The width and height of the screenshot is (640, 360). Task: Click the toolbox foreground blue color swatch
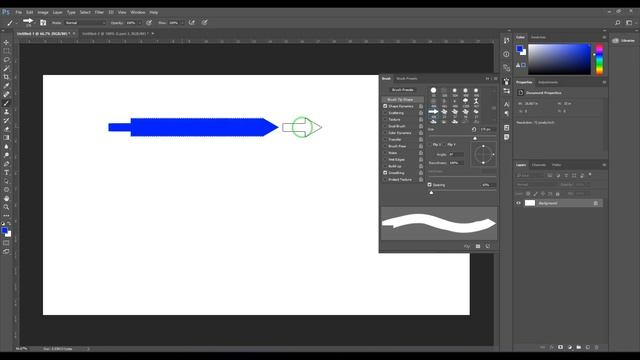click(x=4, y=231)
